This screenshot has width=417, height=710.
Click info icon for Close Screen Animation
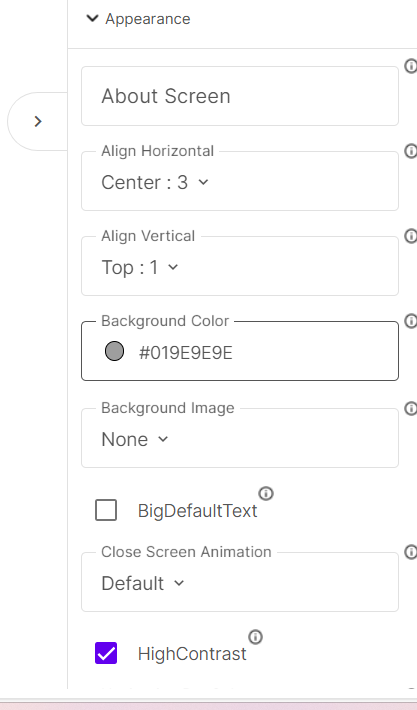[411, 552]
